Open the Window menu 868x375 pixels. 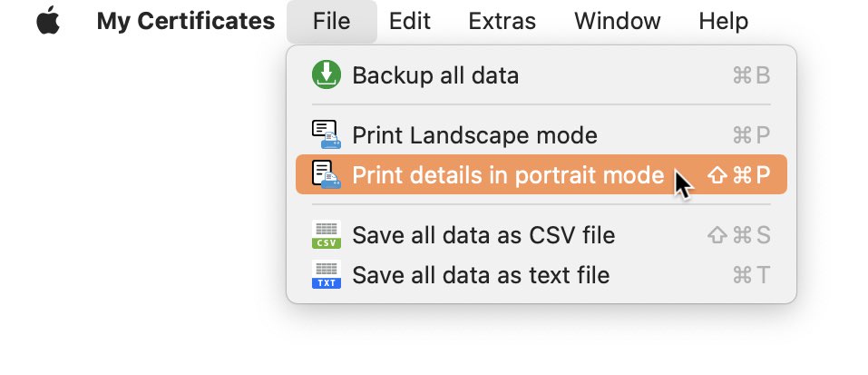[x=618, y=21]
